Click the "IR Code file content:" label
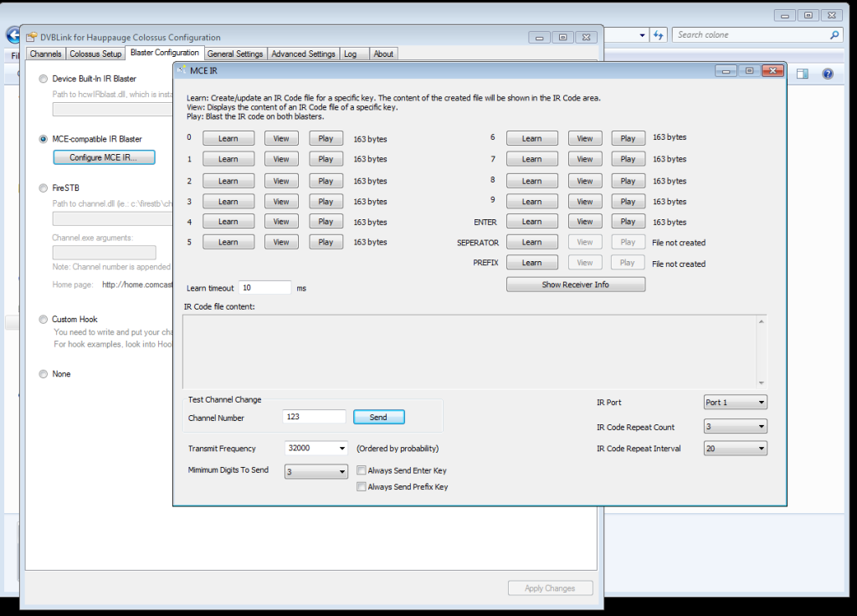 [219, 306]
